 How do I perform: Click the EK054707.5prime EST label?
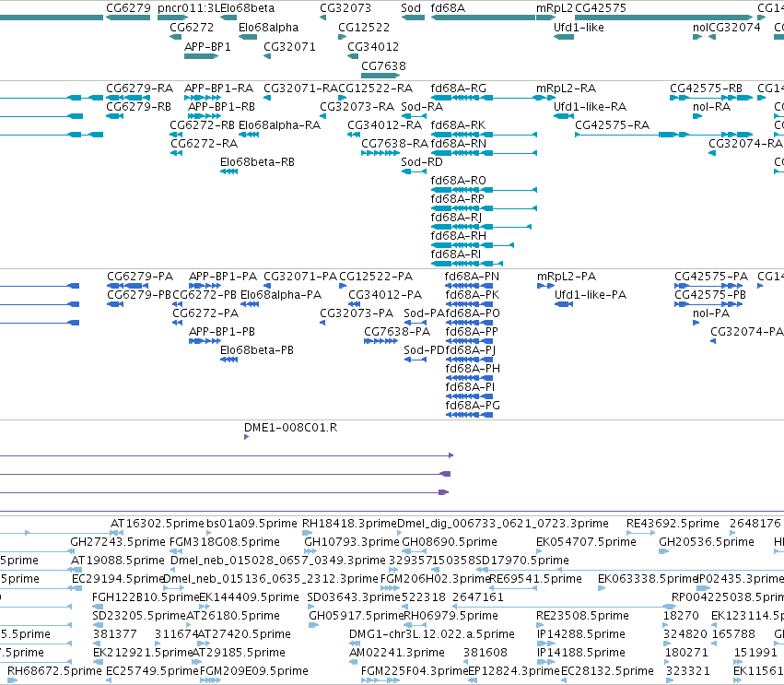pos(586,542)
